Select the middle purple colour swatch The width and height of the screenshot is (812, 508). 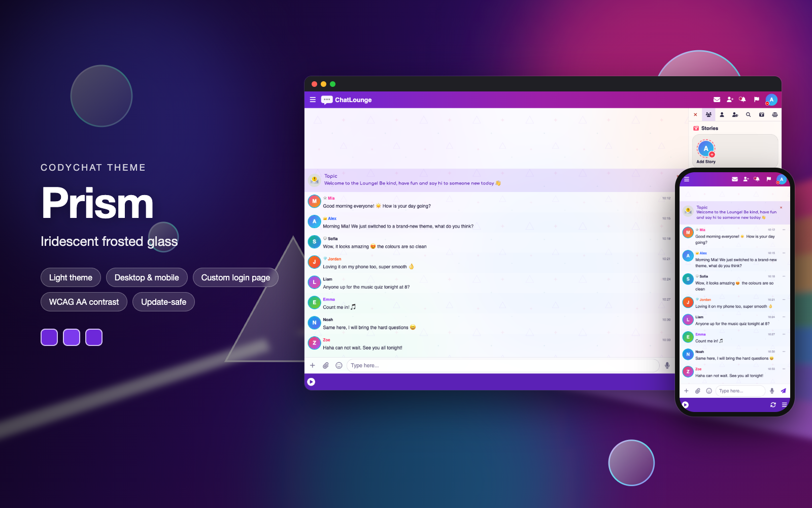coord(72,337)
